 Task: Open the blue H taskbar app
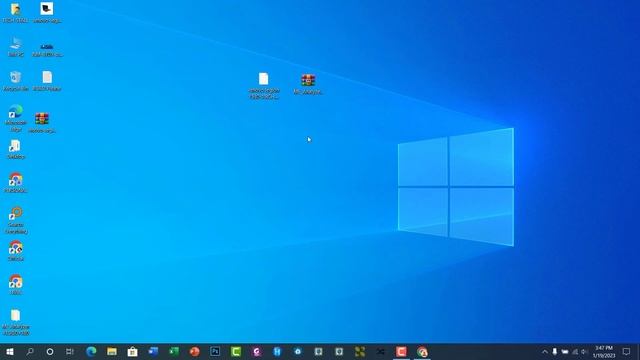pyautogui.click(x=277, y=351)
